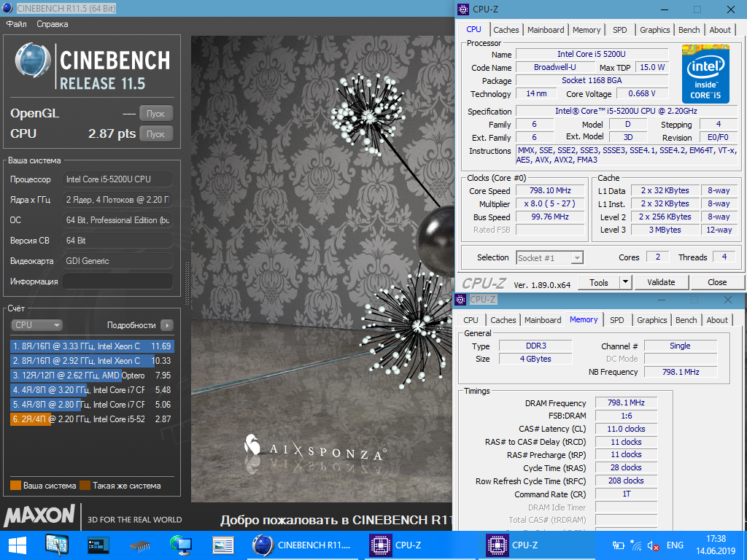
Task: Open the control panel taskbar icon
Action: pyautogui.click(x=57, y=545)
